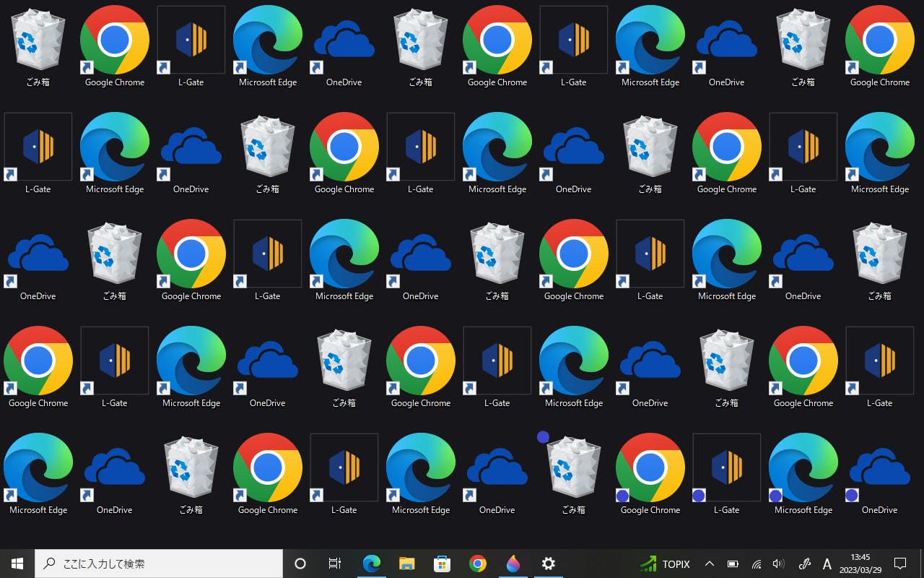This screenshot has height=578, width=924.
Task: Open the Settings gear in the taskbar
Action: (548, 564)
